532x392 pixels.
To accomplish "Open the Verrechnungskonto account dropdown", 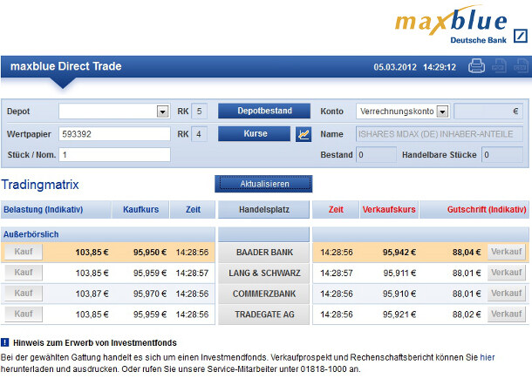I will pyautogui.click(x=442, y=112).
